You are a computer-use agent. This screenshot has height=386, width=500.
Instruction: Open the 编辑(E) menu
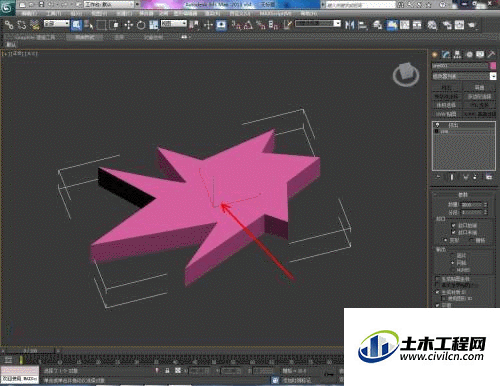(x=29, y=14)
